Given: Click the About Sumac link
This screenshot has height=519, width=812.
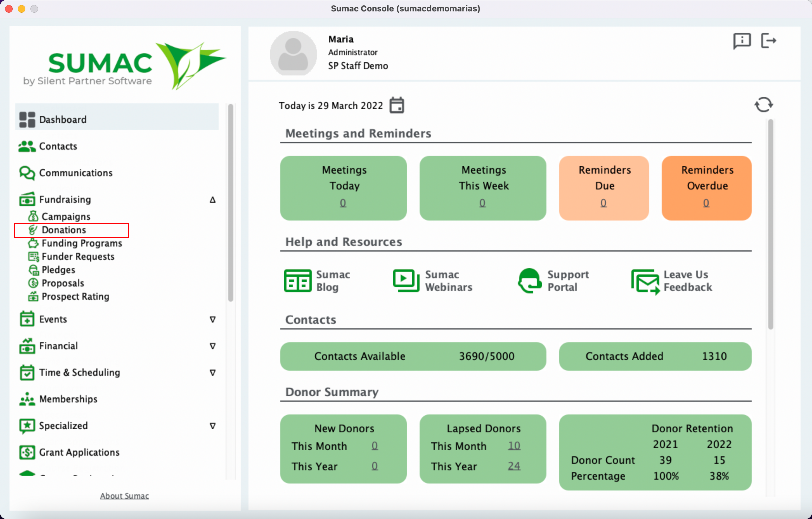Looking at the screenshot, I should point(125,496).
